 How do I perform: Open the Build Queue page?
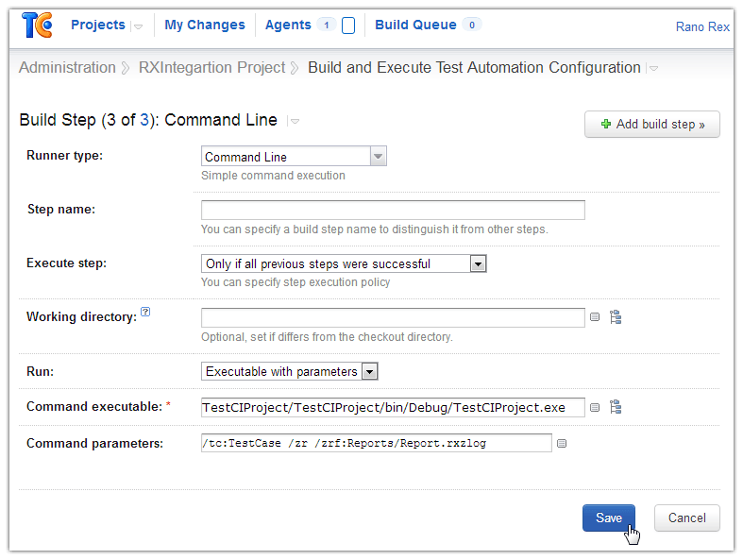click(415, 25)
